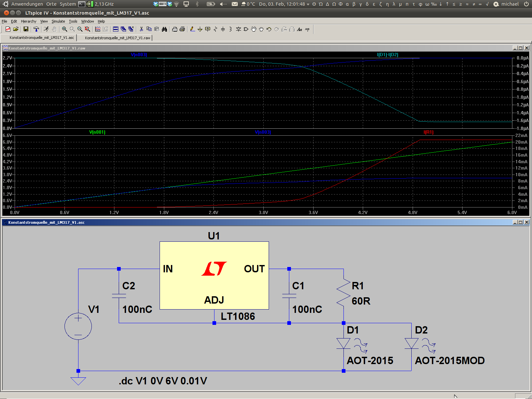Viewport: 532px width, 399px height.
Task: Open the Help menu
Action: click(101, 21)
